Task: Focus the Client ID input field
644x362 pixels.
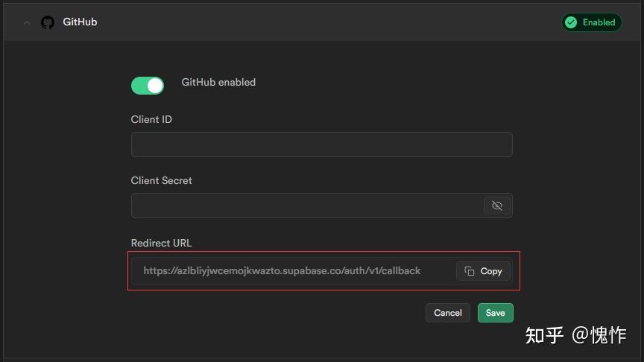Action: click(321, 145)
